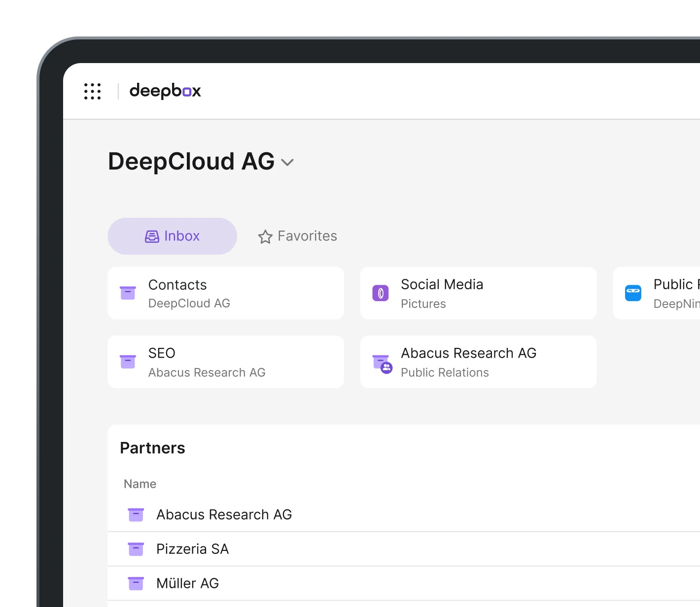Screen dimensions: 700x607
Task: Click the Pictures subtitle under Social Media
Action: point(423,304)
